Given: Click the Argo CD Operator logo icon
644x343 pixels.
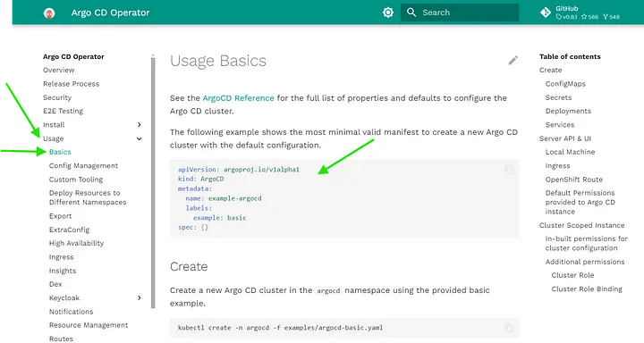Looking at the screenshot, I should click(x=49, y=13).
